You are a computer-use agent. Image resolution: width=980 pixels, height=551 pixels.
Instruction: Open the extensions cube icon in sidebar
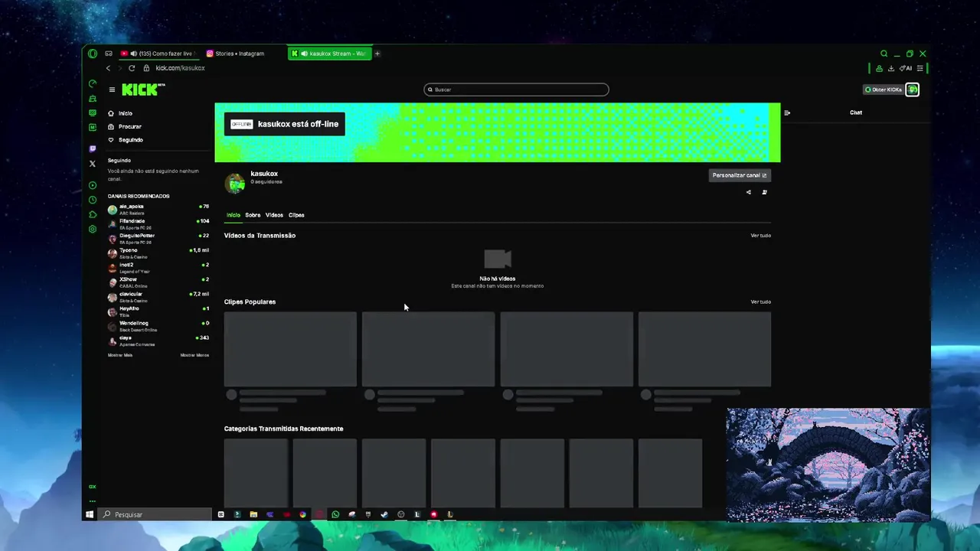[x=93, y=214]
